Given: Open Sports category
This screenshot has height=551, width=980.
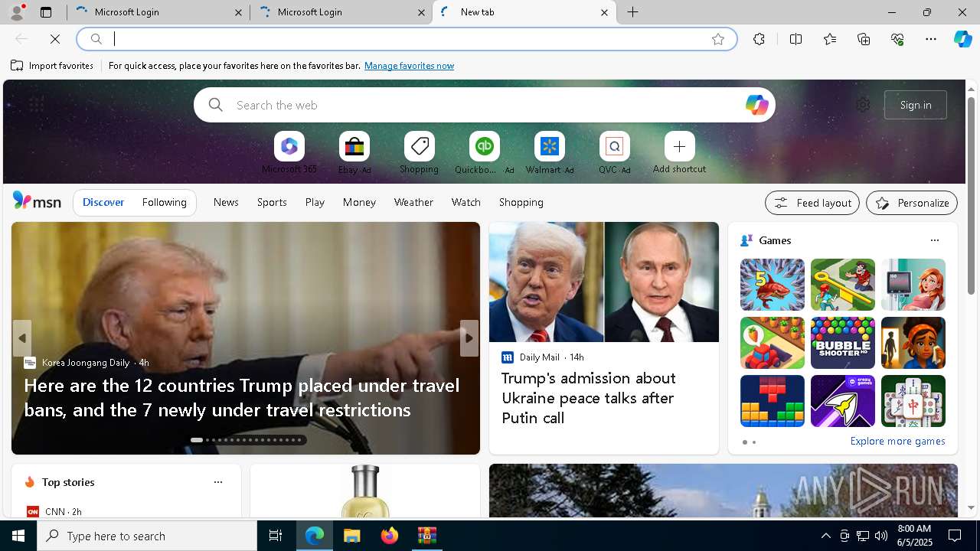Looking at the screenshot, I should (272, 202).
